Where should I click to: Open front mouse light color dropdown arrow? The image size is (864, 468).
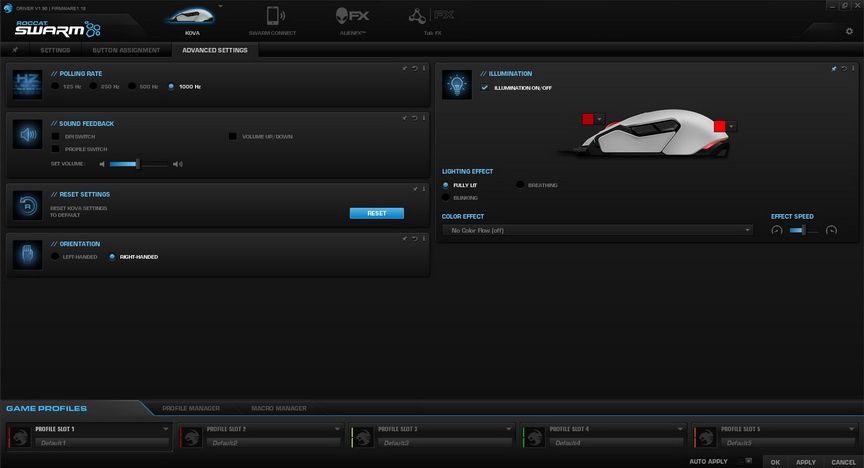tap(600, 119)
